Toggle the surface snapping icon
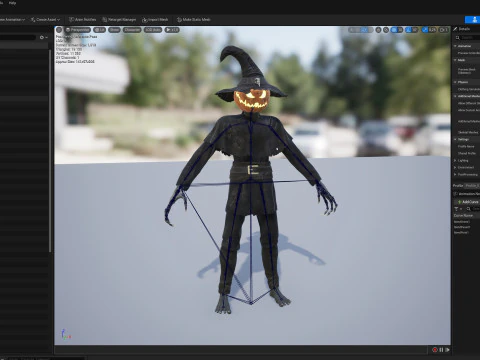Screen dimensions: 480x360 click(386, 30)
